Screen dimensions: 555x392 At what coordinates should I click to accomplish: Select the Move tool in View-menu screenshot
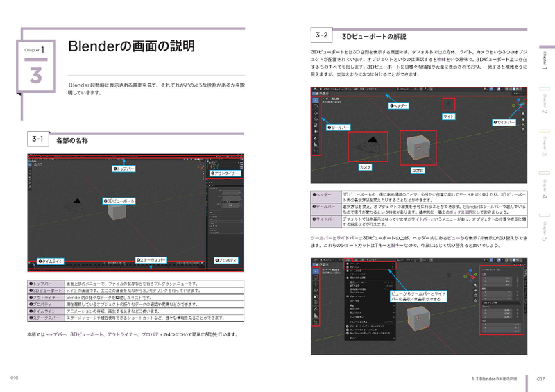point(316,284)
